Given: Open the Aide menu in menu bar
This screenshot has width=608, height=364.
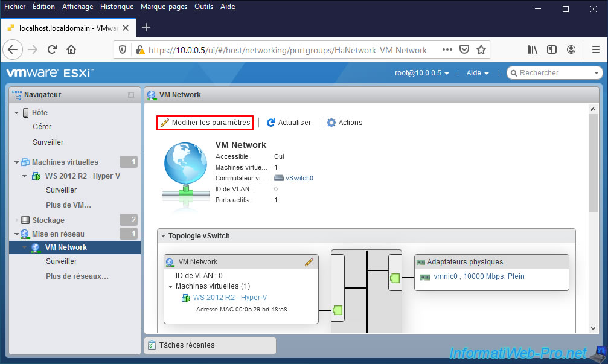Looking at the screenshot, I should pos(228,7).
